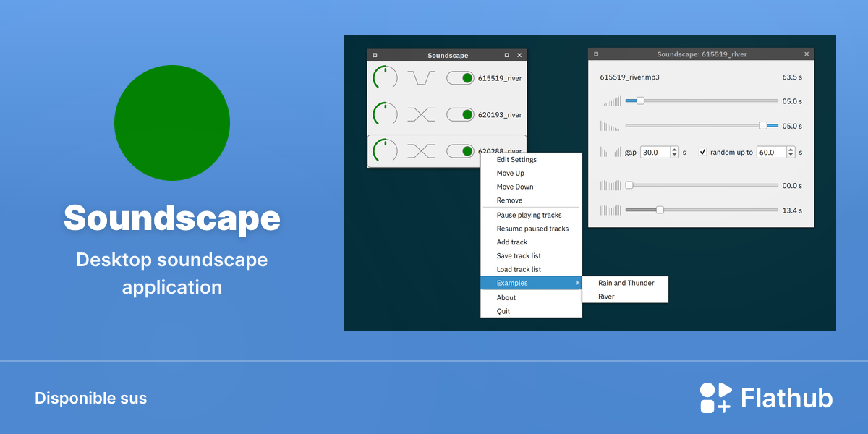The width and height of the screenshot is (868, 434).
Task: Click the 13.4 s slider handle
Action: pos(660,210)
